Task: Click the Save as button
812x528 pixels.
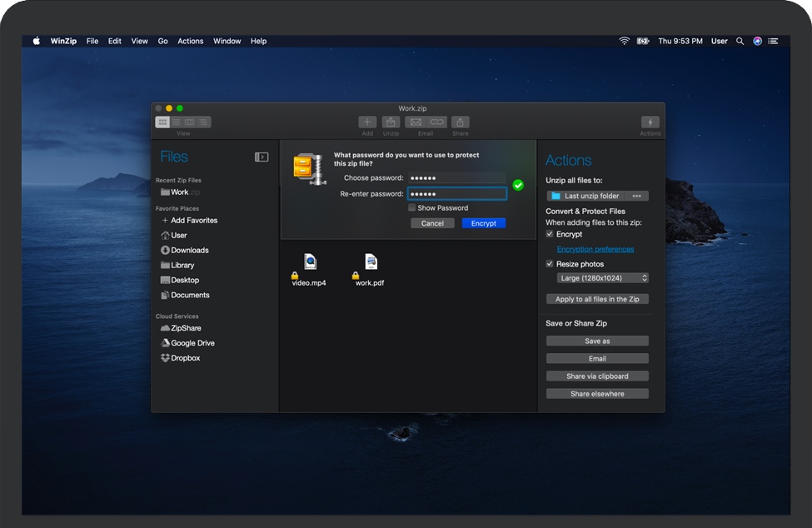Action: pyautogui.click(x=597, y=341)
